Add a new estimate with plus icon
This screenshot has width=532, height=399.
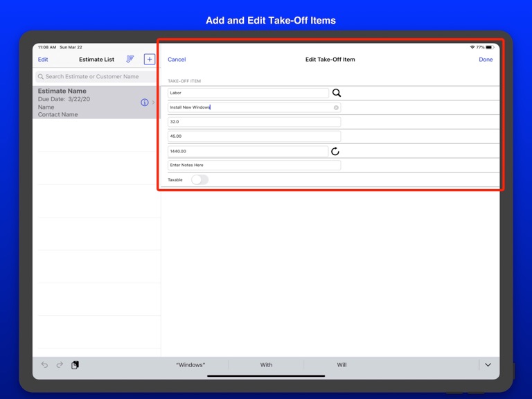tap(150, 59)
